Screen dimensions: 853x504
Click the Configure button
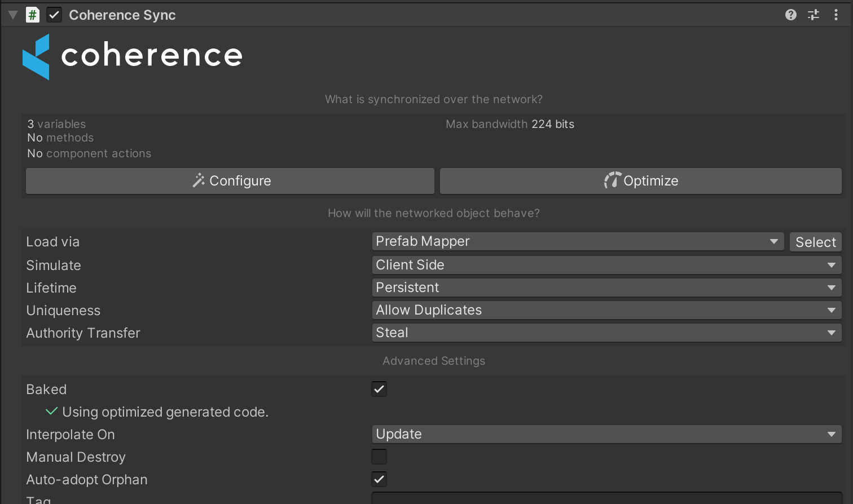(230, 181)
